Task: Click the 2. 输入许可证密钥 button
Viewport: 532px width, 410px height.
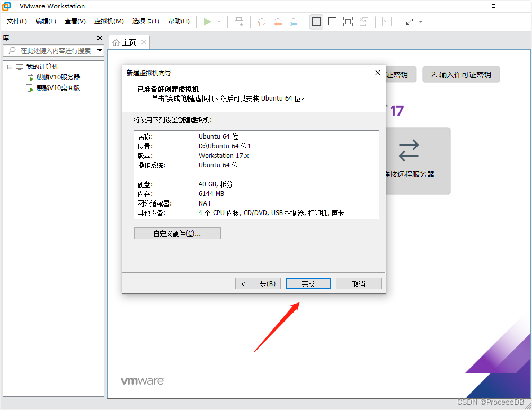Action: tap(461, 74)
